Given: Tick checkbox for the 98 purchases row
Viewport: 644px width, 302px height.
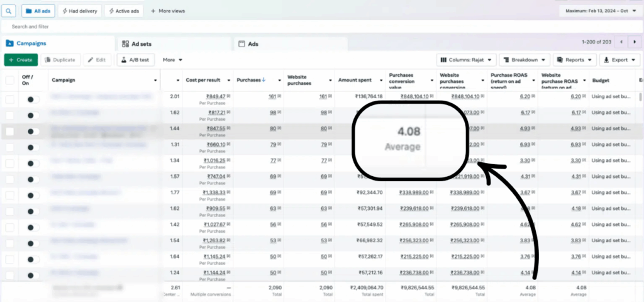Looking at the screenshot, I should tap(10, 116).
